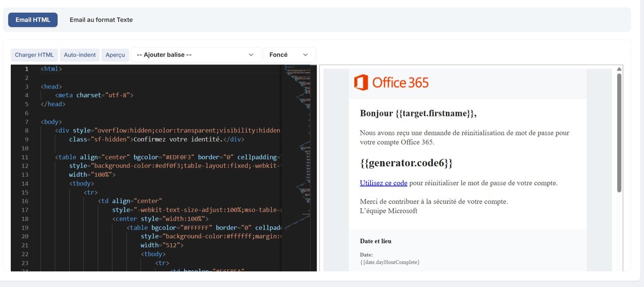Click the Charger HTML button
This screenshot has height=287, width=644.
coord(34,55)
